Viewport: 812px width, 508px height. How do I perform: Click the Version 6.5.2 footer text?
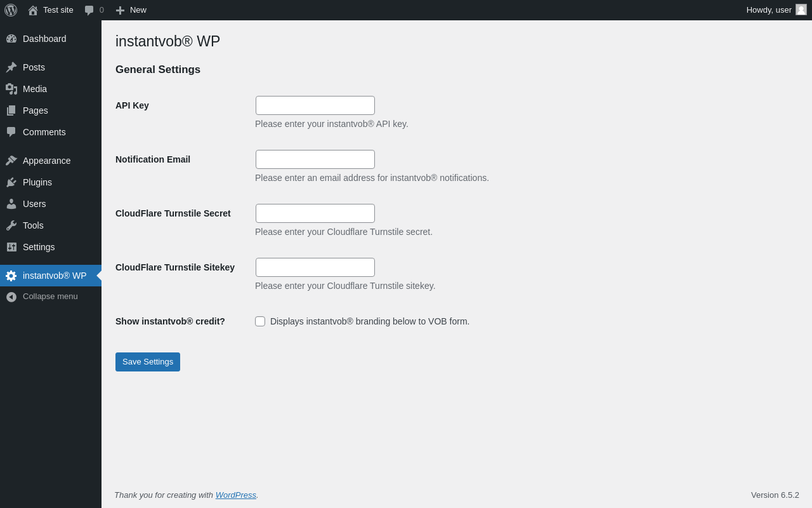click(775, 495)
